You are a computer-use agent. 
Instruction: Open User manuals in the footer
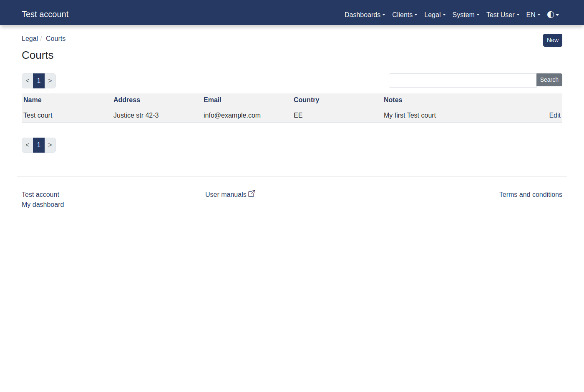pos(225,194)
